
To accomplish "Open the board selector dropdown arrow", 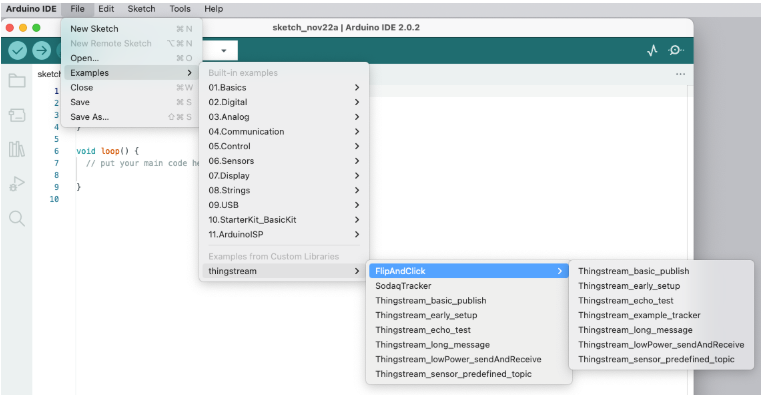I will (x=223, y=51).
